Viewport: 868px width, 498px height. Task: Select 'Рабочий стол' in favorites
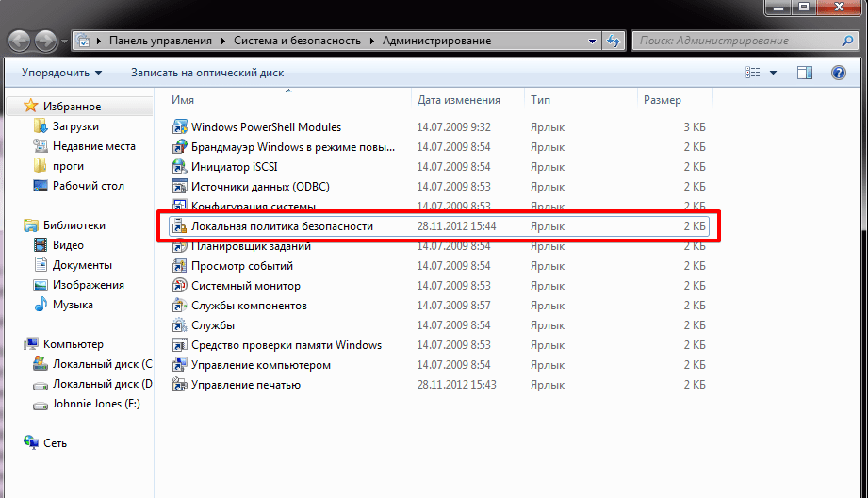click(88, 186)
